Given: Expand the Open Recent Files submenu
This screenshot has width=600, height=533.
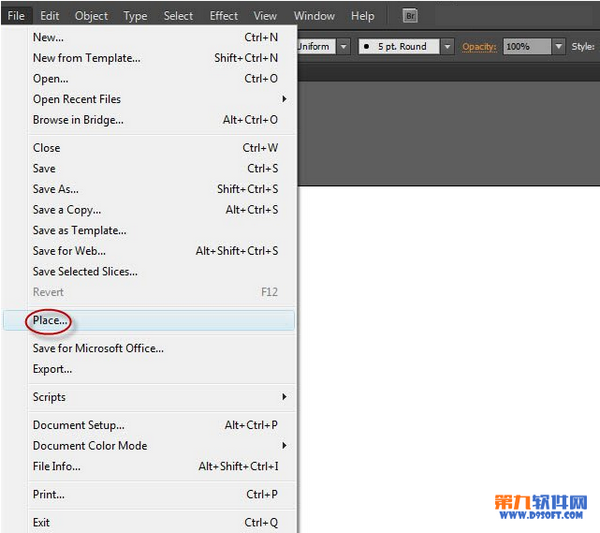Looking at the screenshot, I should (155, 99).
